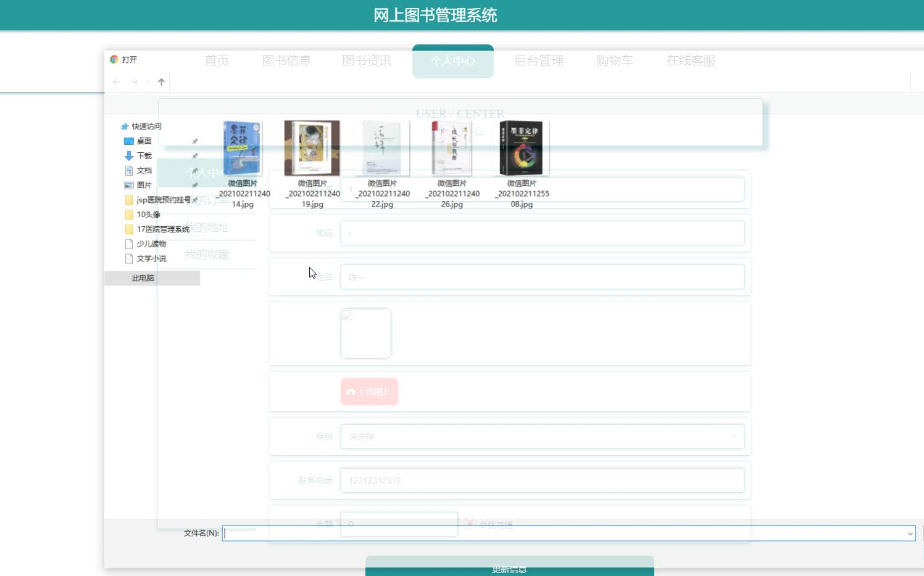This screenshot has width=924, height=576.
Task: Click the Forward arrow in the Open dialog
Action: [x=134, y=82]
